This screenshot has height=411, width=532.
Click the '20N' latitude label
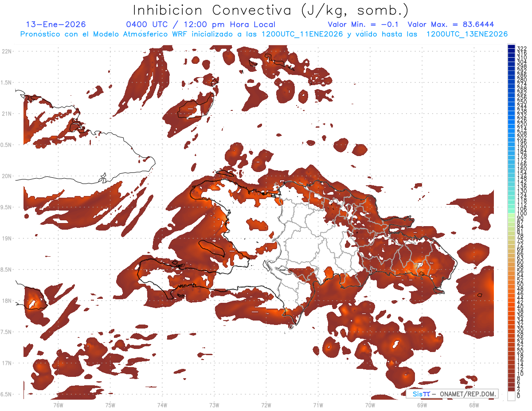7,176
